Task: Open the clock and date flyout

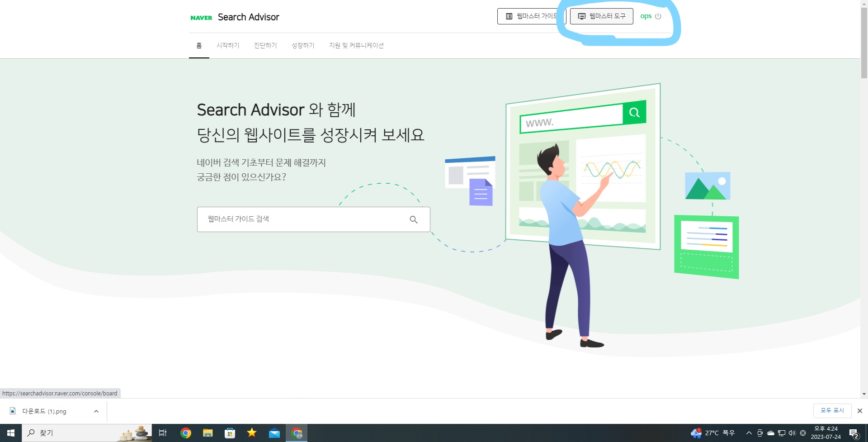Action: [x=826, y=433]
